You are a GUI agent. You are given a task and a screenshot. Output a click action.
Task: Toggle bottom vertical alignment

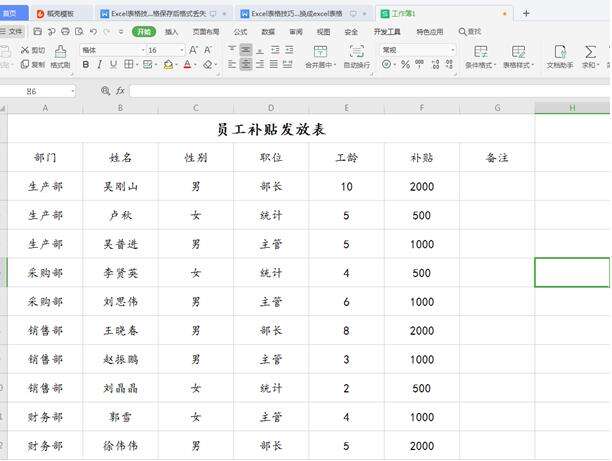coord(260,50)
